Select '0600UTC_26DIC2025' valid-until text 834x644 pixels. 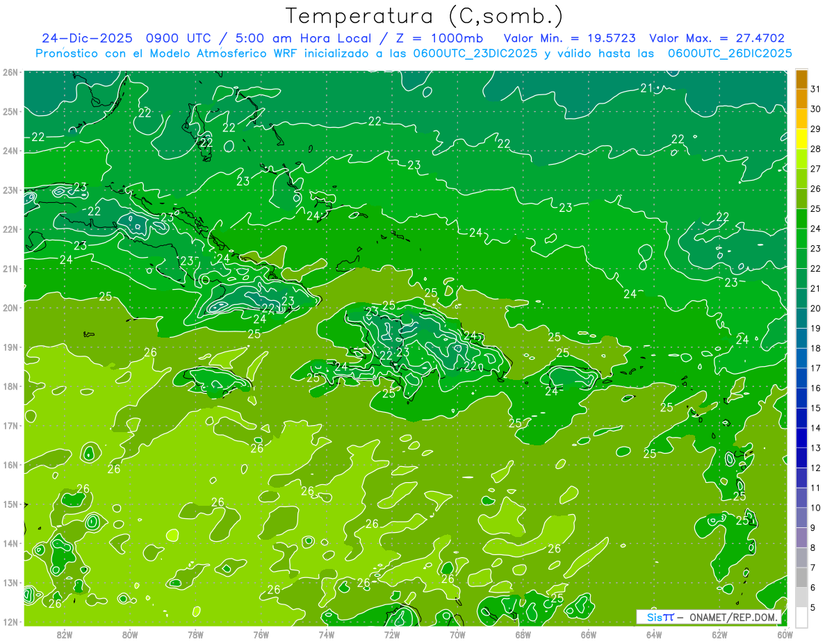point(730,53)
